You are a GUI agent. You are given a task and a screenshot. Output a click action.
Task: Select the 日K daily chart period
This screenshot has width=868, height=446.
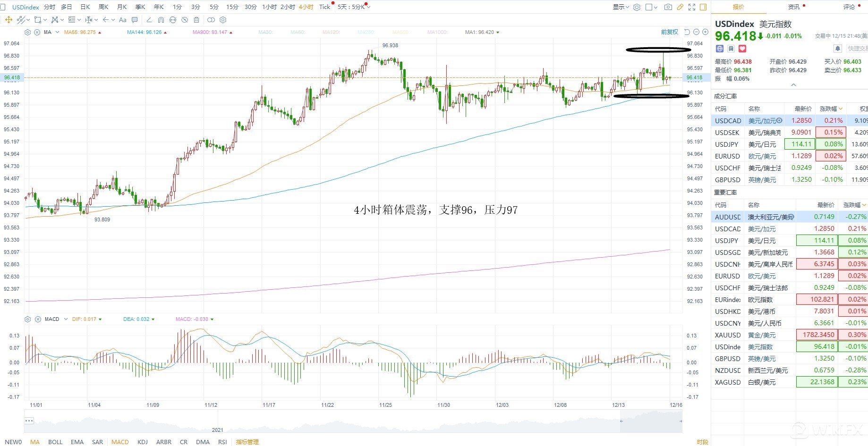click(85, 7)
